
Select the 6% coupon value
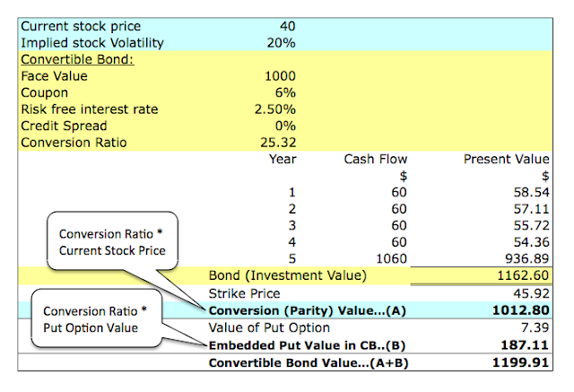[x=285, y=92]
